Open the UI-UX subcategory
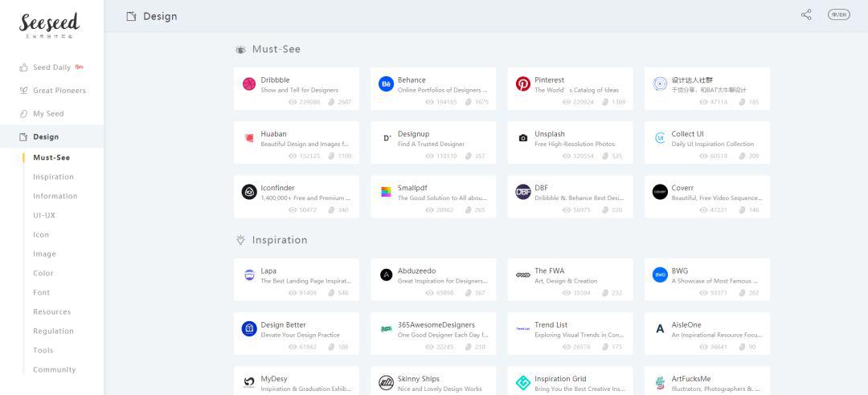The image size is (868, 395). pyautogui.click(x=44, y=215)
